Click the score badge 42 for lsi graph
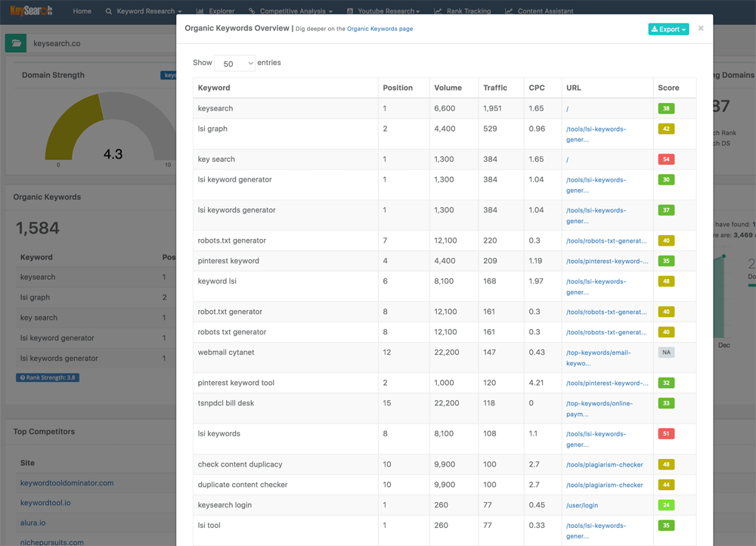 pyautogui.click(x=666, y=129)
